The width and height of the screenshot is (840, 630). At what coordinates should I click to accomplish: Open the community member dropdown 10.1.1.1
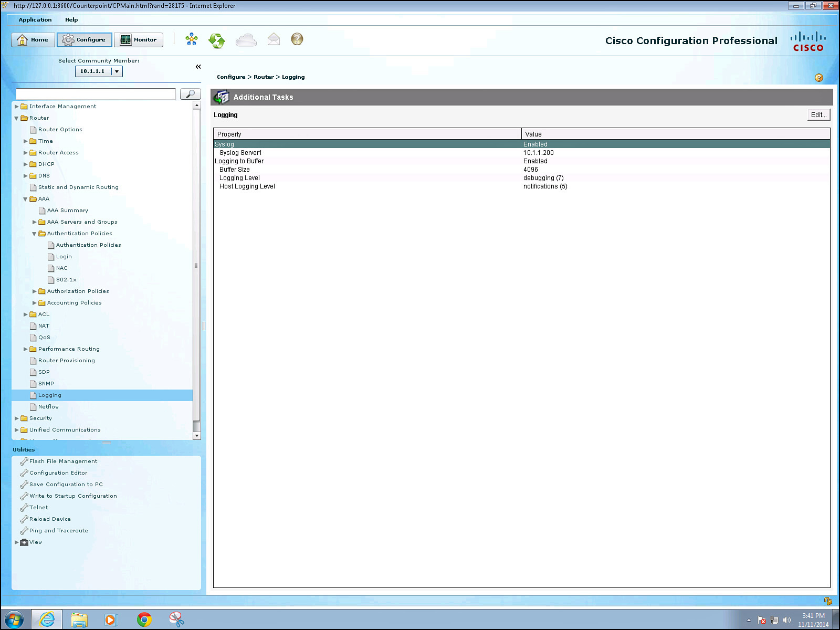click(99, 71)
